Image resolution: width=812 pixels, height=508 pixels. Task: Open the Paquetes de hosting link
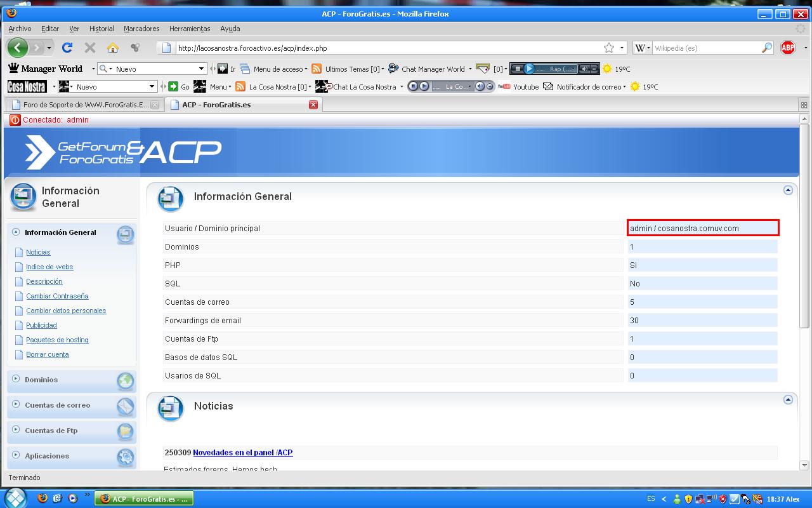click(57, 340)
